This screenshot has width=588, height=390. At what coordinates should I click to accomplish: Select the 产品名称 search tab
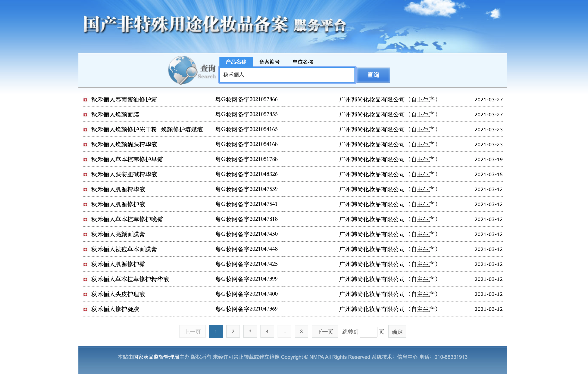coord(236,62)
